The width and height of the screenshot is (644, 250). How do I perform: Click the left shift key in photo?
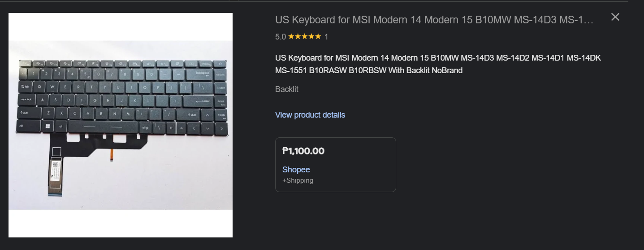(29, 113)
